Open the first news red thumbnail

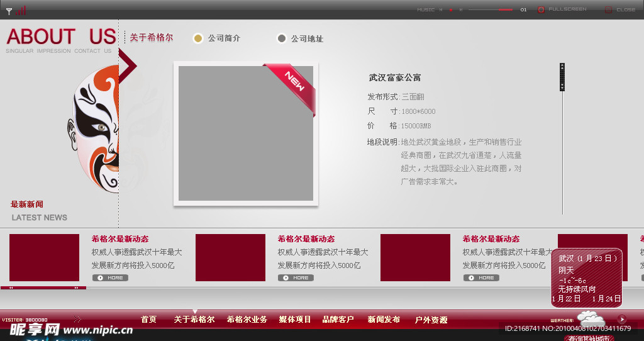45,257
